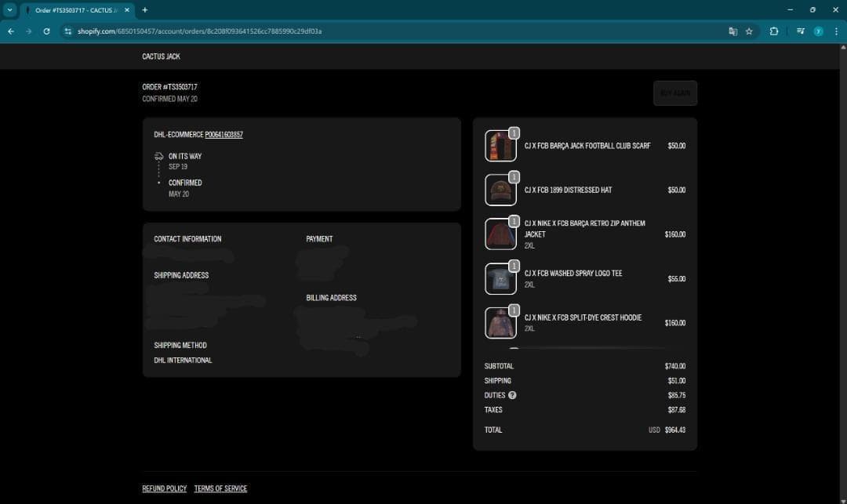The height and width of the screenshot is (504, 847).
Task: Open DHL tracking number link
Action: point(224,135)
